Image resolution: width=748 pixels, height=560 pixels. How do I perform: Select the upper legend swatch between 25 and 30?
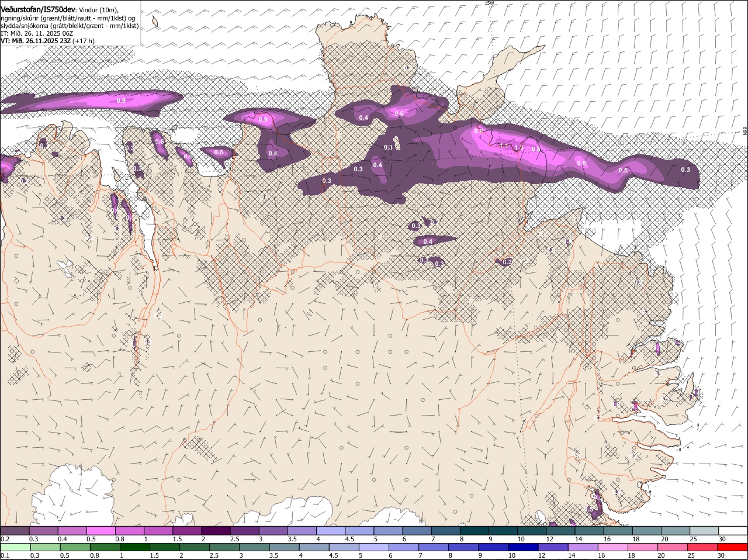(x=705, y=531)
